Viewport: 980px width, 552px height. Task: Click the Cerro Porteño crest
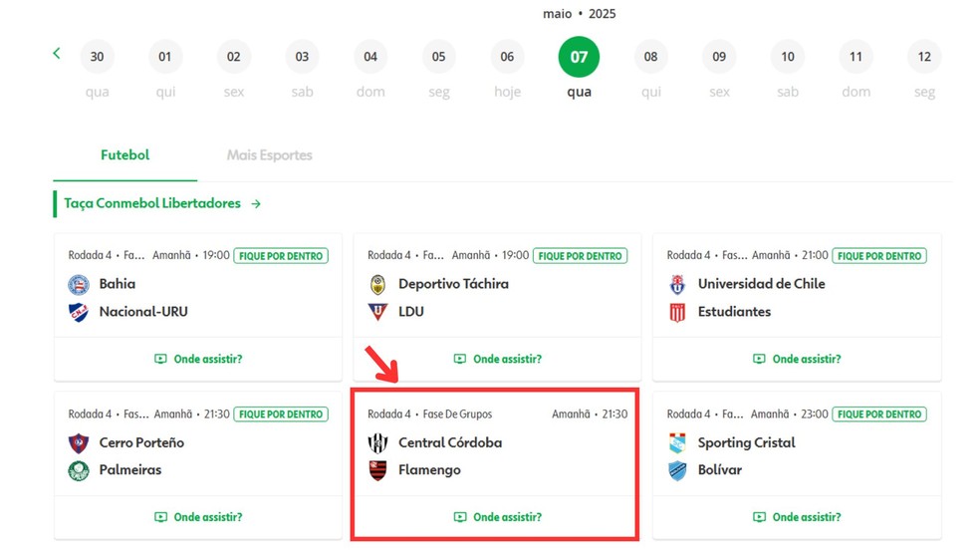point(78,443)
